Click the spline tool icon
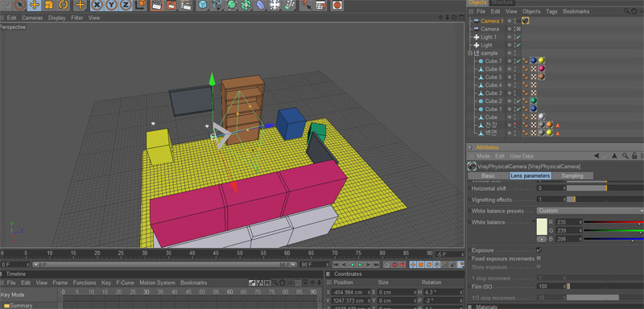644x309 pixels. (217, 5)
